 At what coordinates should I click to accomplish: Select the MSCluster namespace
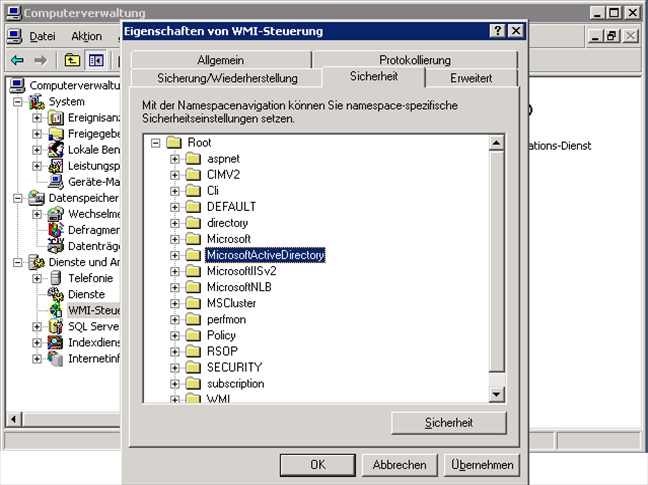point(231,304)
